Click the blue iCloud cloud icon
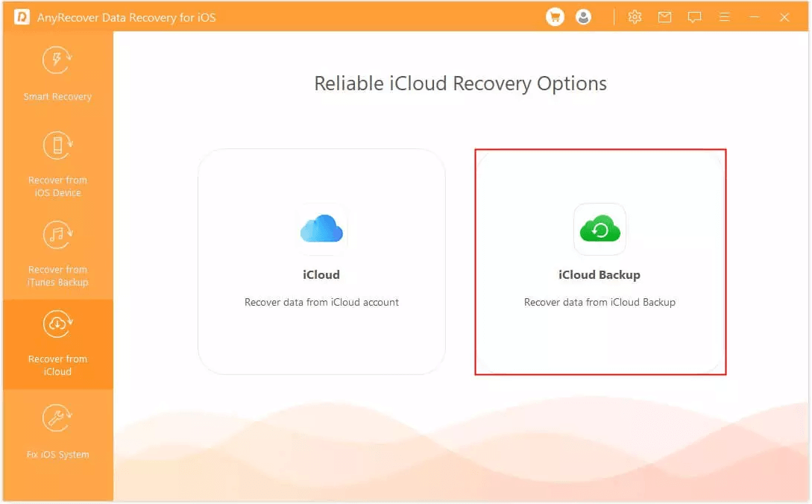The width and height of the screenshot is (812, 504). (321, 229)
